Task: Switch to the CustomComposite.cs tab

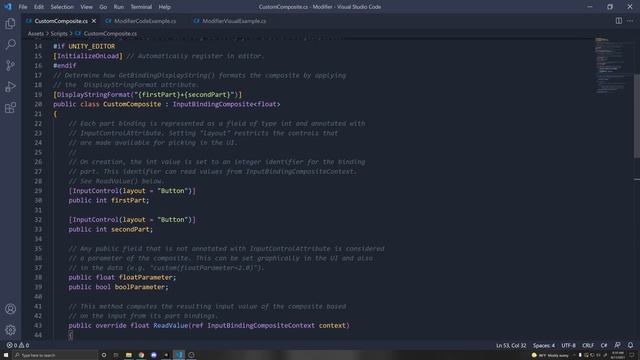Action: coord(60,21)
